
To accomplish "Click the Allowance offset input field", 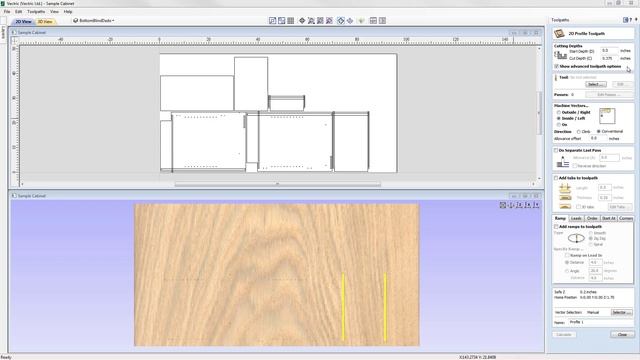I will pyautogui.click(x=598, y=138).
